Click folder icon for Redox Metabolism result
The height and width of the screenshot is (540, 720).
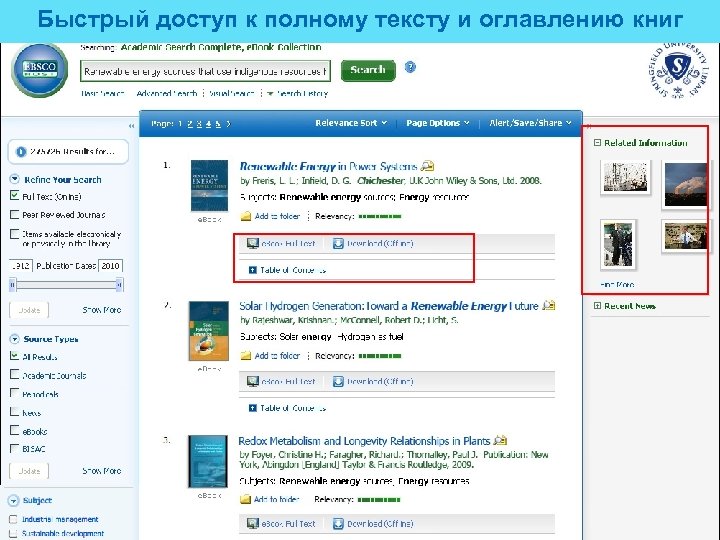pyautogui.click(x=246, y=499)
